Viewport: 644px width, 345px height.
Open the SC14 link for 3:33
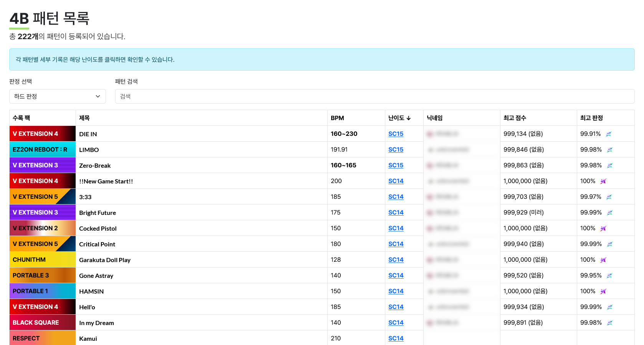[x=396, y=196]
